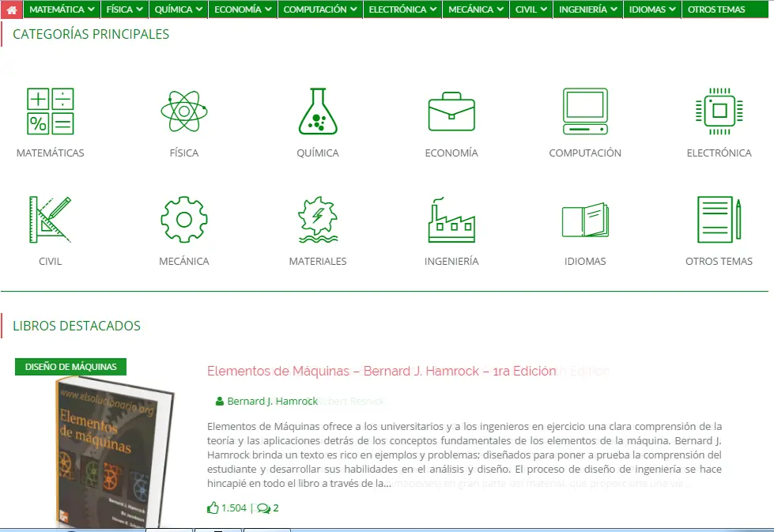Open the Idiomas navigation menu

tap(652, 9)
